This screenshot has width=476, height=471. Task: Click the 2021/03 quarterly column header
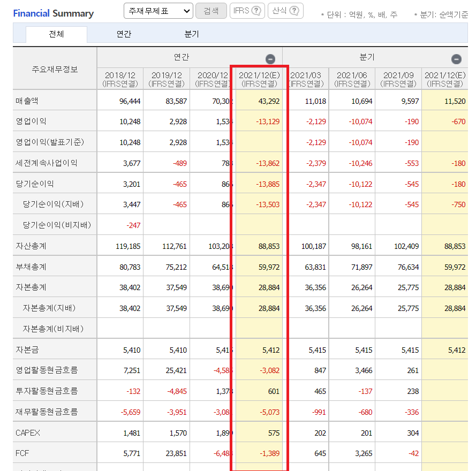point(306,79)
